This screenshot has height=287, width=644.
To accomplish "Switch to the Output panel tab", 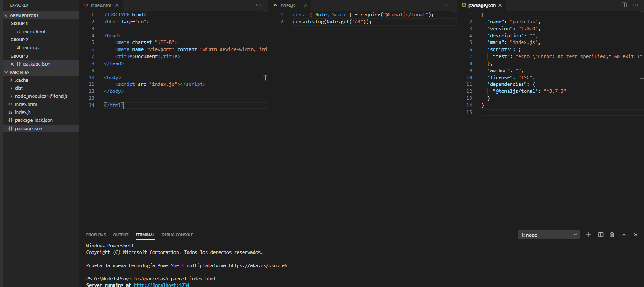I will pyautogui.click(x=121, y=235).
